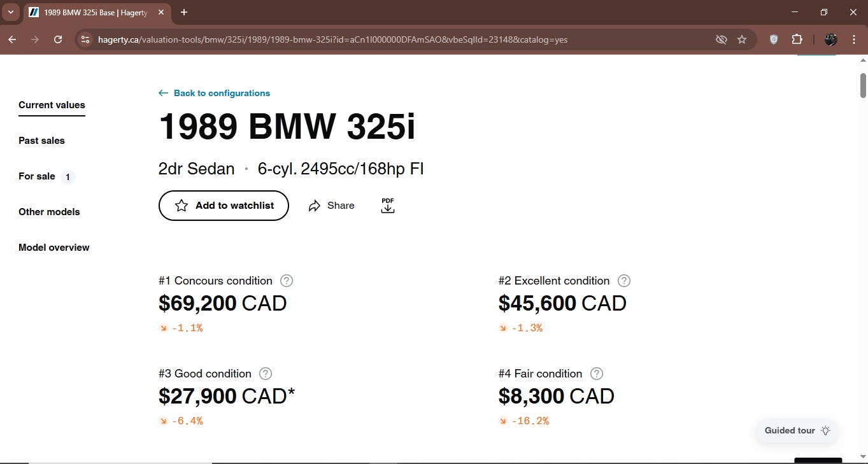
Task: Select Other models in sidebar
Action: [49, 212]
